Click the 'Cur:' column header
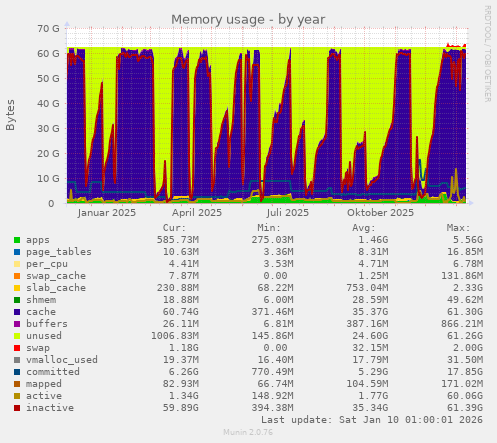497x443 pixels. tap(174, 228)
